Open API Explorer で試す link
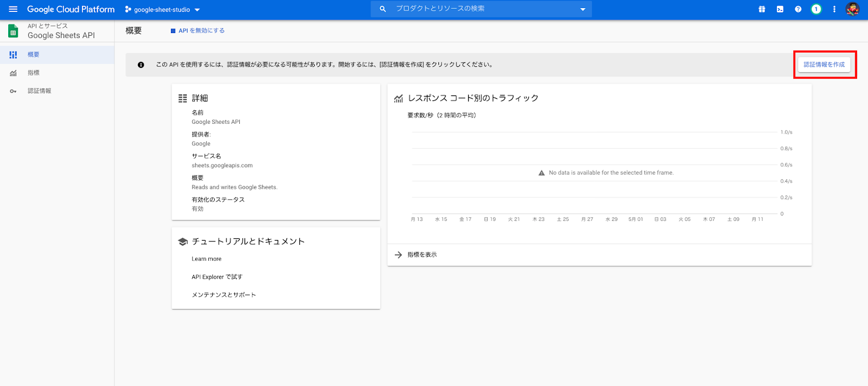The height and width of the screenshot is (386, 868). click(217, 277)
